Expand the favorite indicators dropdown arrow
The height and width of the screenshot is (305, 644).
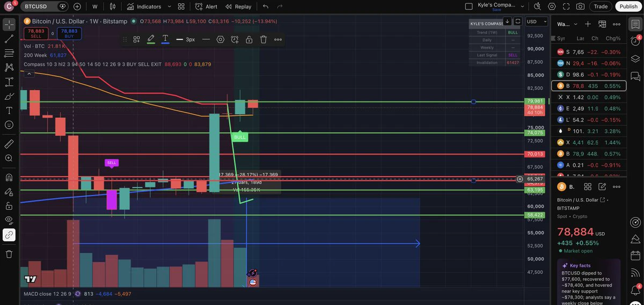click(x=170, y=6)
